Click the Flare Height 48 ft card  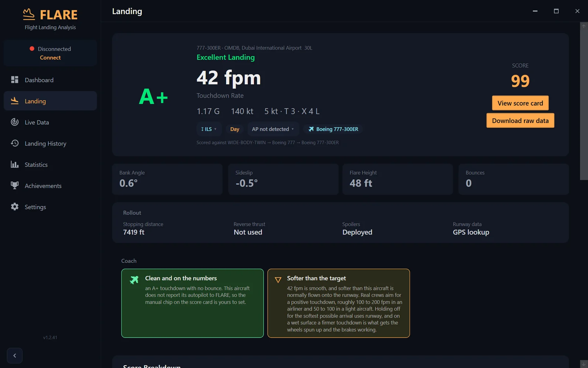(x=398, y=179)
